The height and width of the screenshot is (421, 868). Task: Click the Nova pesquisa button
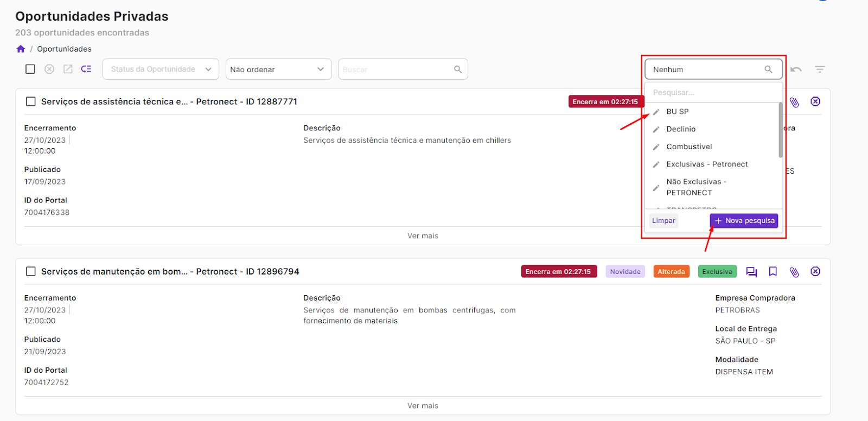pos(744,221)
